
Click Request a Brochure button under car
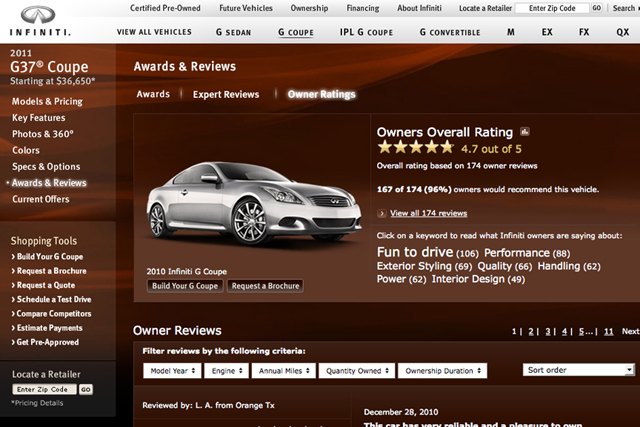(265, 286)
